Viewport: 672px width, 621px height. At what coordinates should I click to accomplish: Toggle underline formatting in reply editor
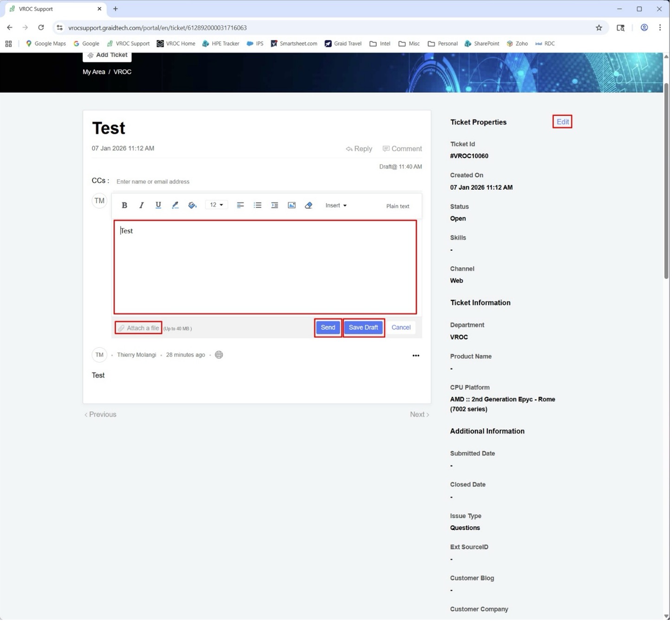tap(158, 206)
